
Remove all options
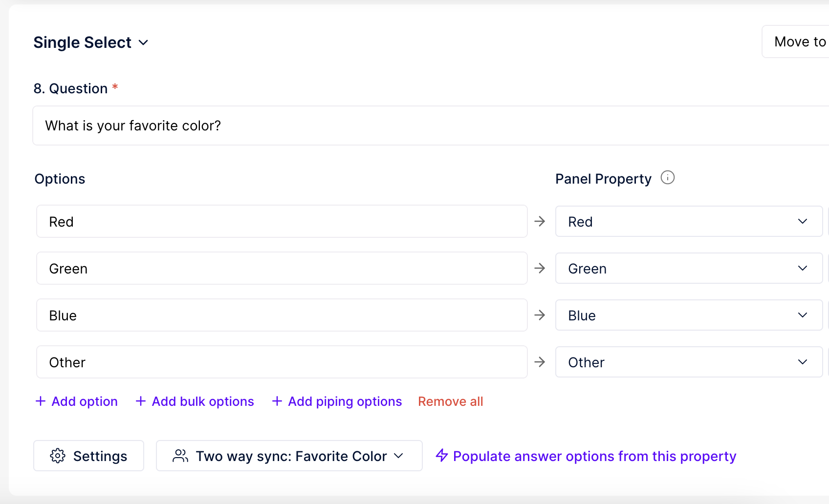451,401
